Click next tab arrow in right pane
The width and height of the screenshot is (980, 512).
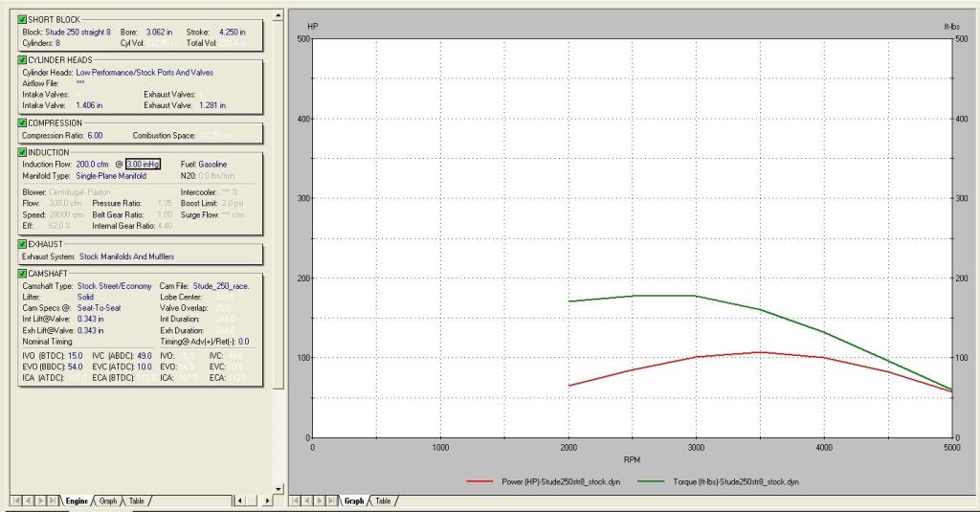pyautogui.click(x=320, y=501)
